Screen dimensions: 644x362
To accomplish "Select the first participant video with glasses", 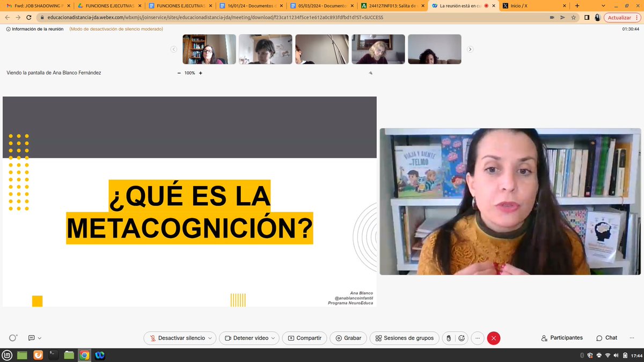I will click(209, 49).
